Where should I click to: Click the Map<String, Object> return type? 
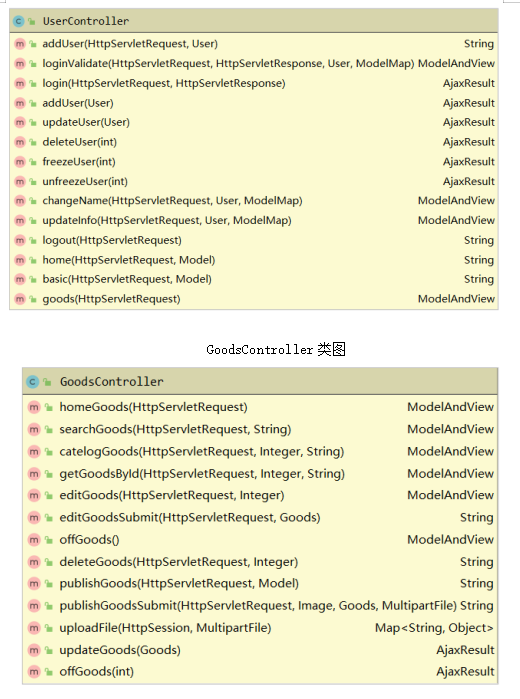[434, 628]
